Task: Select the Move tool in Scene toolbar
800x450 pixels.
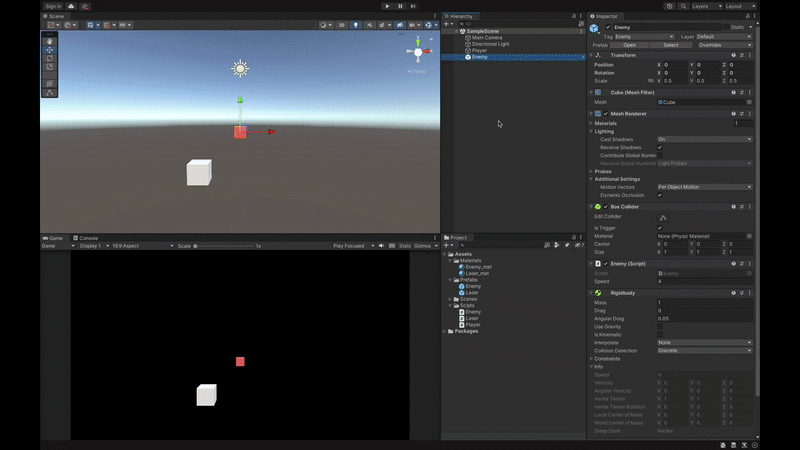Action: tap(49, 50)
